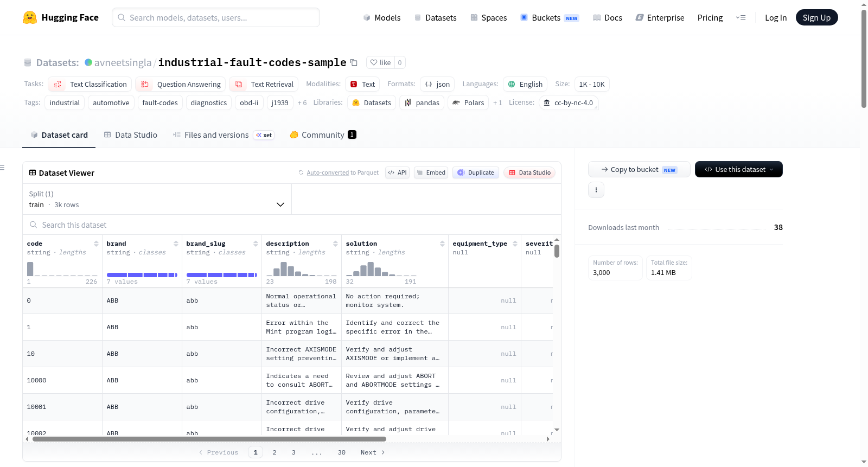The image size is (868, 467).
Task: Click the industrial tag
Action: [65, 103]
